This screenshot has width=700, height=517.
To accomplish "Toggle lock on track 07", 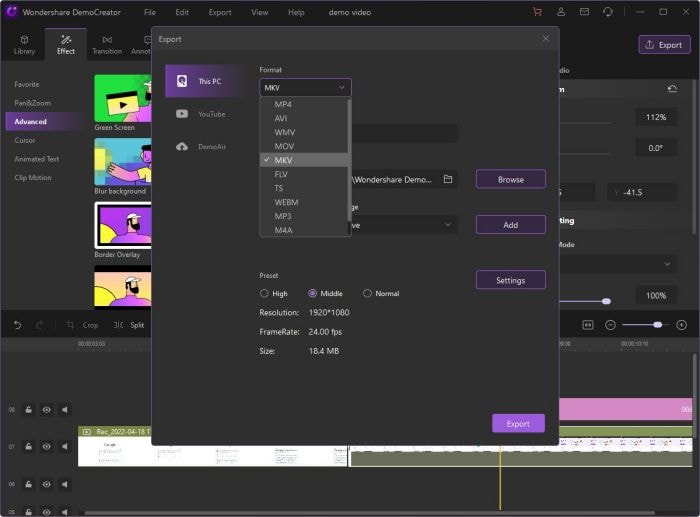I will (28, 446).
